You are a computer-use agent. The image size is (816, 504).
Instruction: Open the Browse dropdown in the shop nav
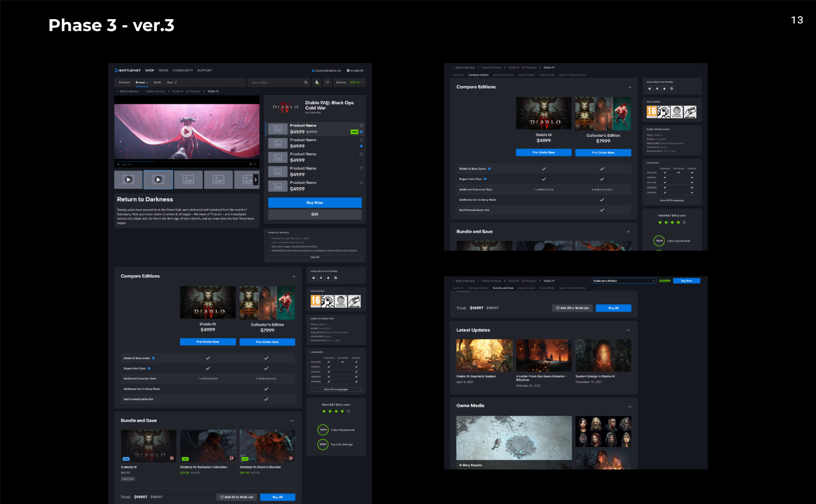pyautogui.click(x=142, y=82)
